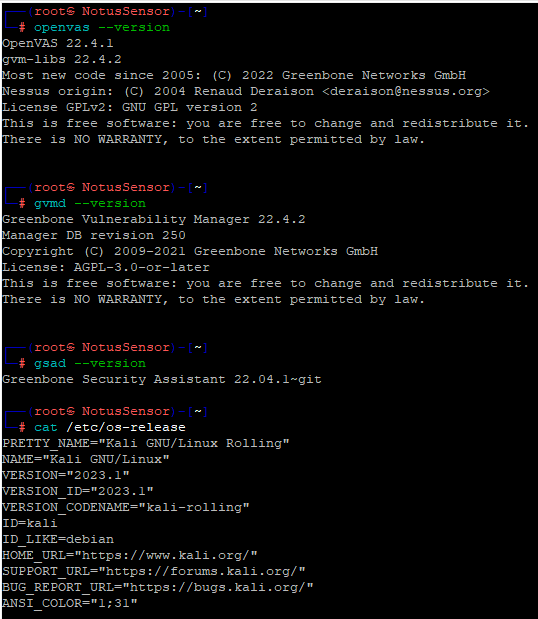Click the https://forums.kali.org/ support URL
538x619 pixels.
[x=202, y=572]
